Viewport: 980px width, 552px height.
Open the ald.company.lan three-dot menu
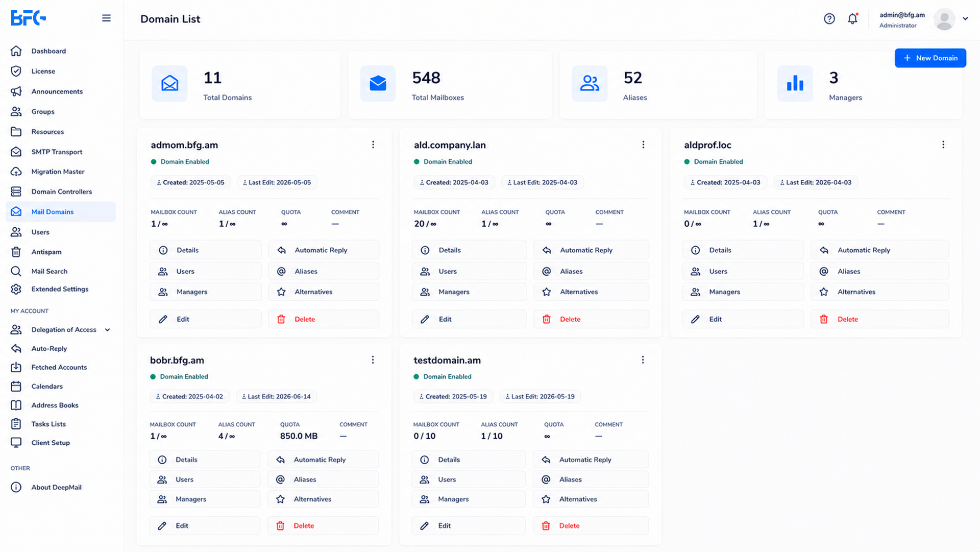pos(643,145)
